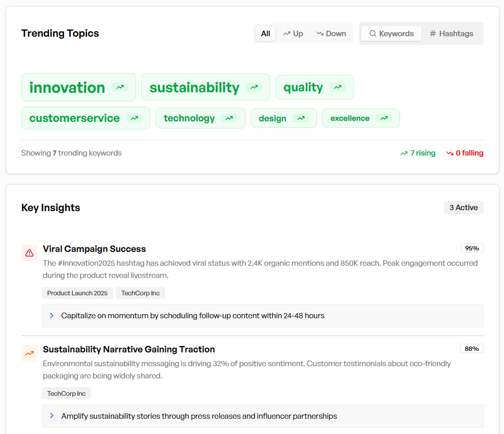Expand the Amplify sustainability stories recommendation

coord(262,416)
